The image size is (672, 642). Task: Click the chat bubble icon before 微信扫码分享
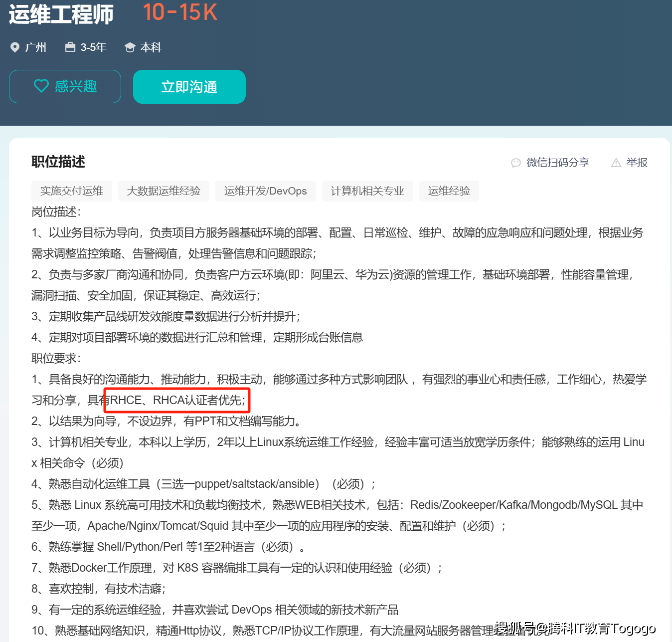[x=516, y=163]
